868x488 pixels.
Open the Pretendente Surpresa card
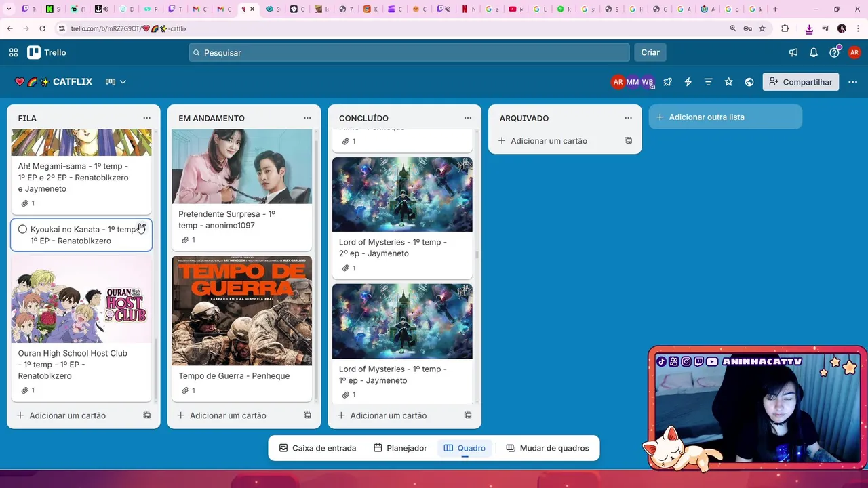pos(242,190)
